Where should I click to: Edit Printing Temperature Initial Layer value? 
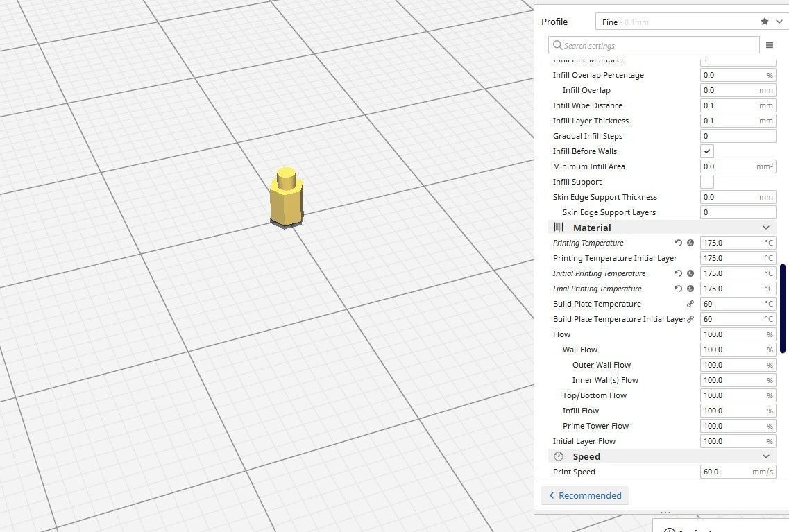738,258
